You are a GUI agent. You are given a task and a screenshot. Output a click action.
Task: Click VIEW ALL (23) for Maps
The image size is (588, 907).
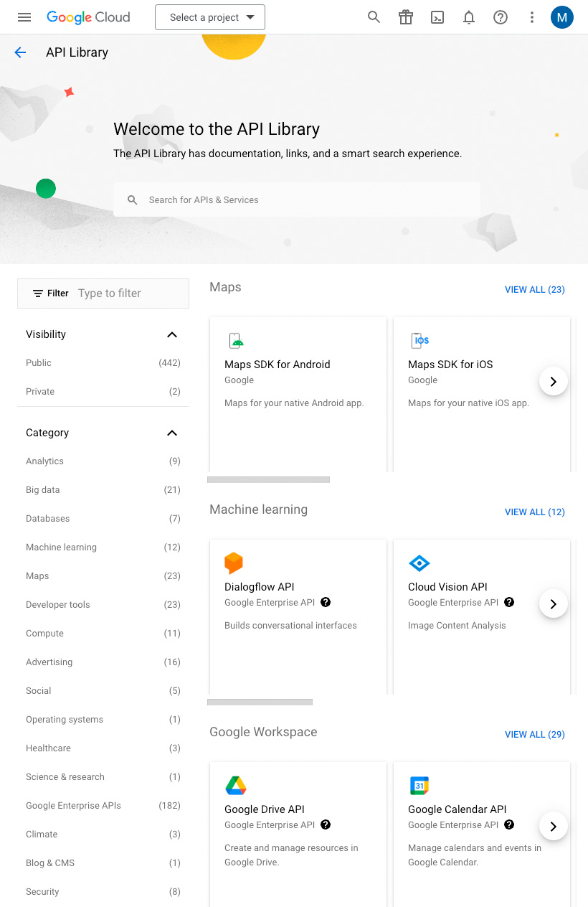535,290
